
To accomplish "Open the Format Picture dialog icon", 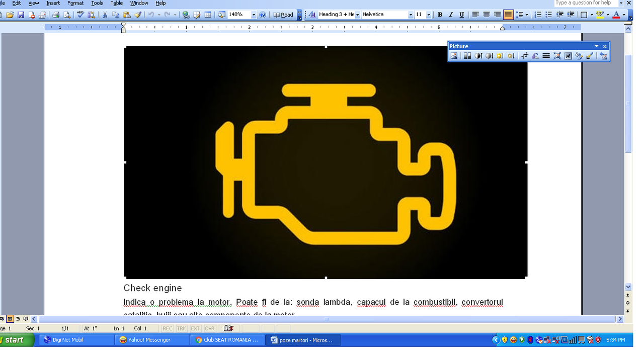I will 579,56.
